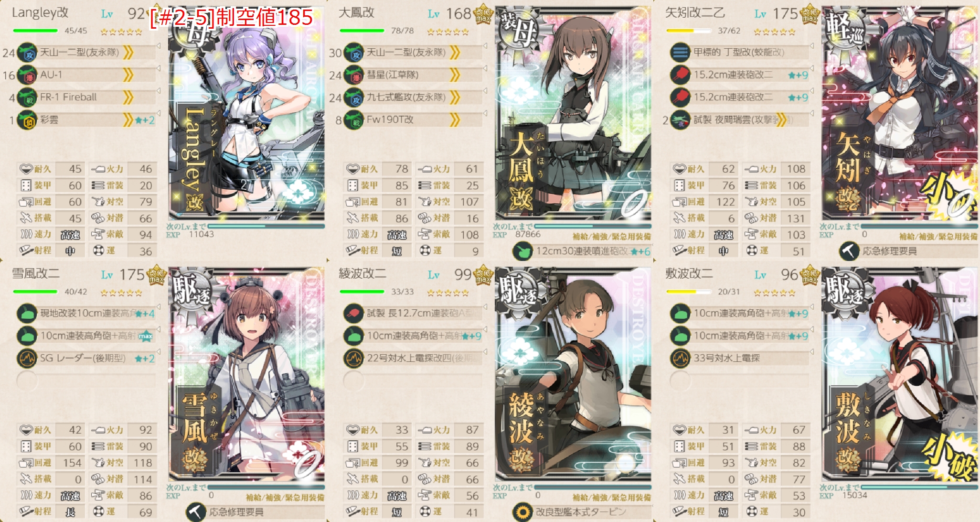980x522 pixels.
Task: Select the AU-1 dive bomber icon
Action: coord(27,75)
